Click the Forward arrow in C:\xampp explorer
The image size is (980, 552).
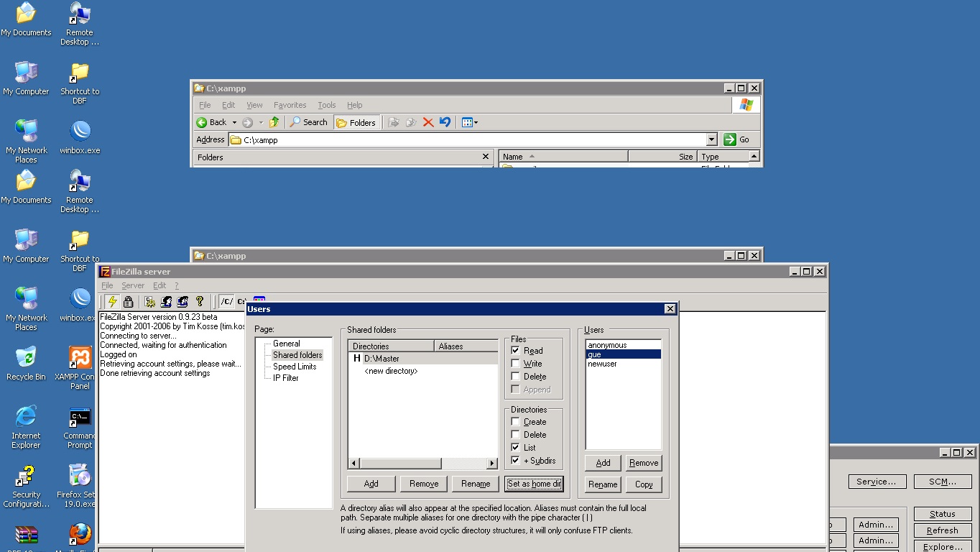[x=248, y=122]
